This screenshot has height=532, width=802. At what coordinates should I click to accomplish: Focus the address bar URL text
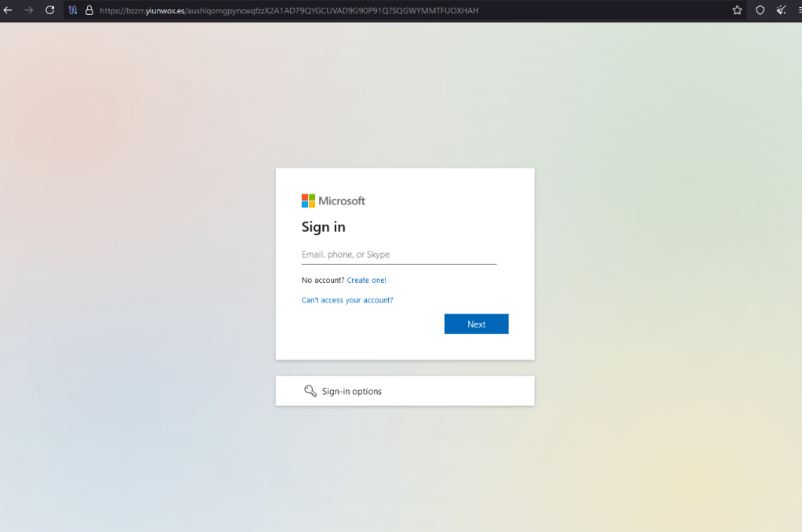coord(289,10)
